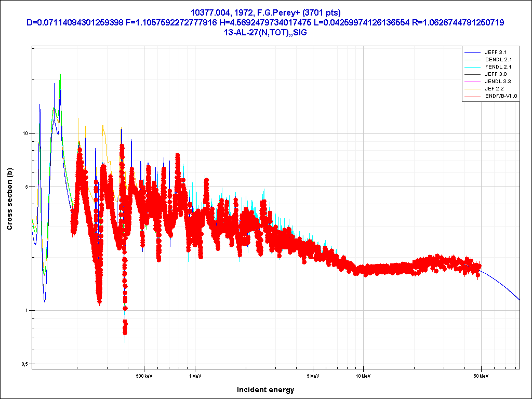Viewport: 532px width, 399px height.
Task: Click the JEFF 3.1 line color sample
Action: point(472,52)
